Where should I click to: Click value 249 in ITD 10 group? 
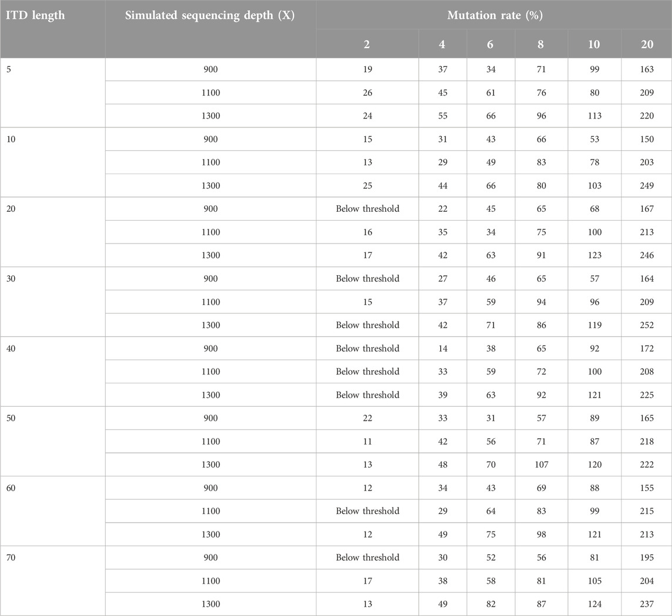tap(647, 185)
